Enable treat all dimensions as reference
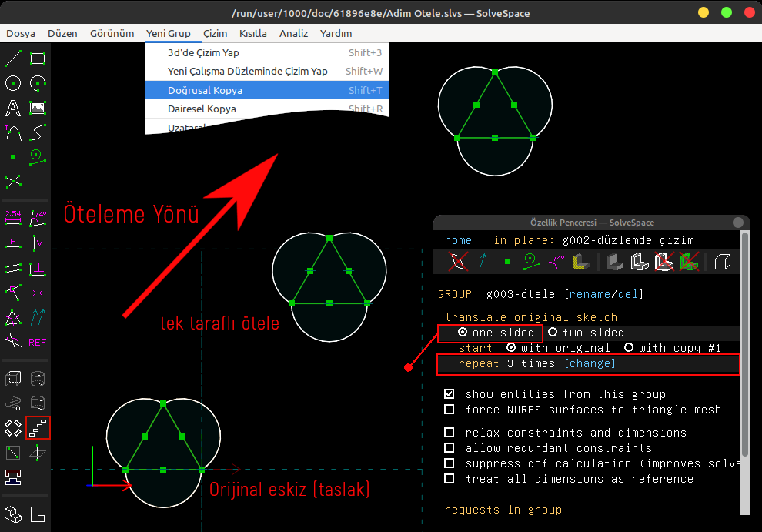 450,479
